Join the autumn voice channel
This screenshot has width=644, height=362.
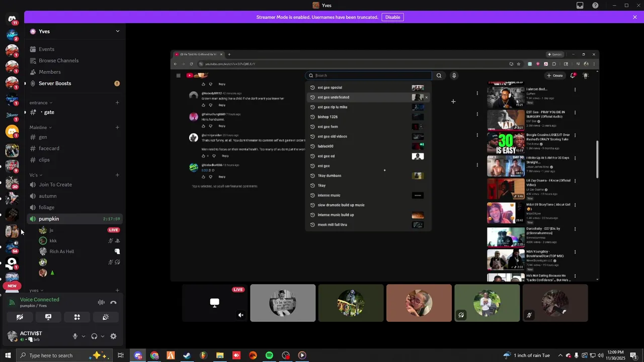[74, 196]
